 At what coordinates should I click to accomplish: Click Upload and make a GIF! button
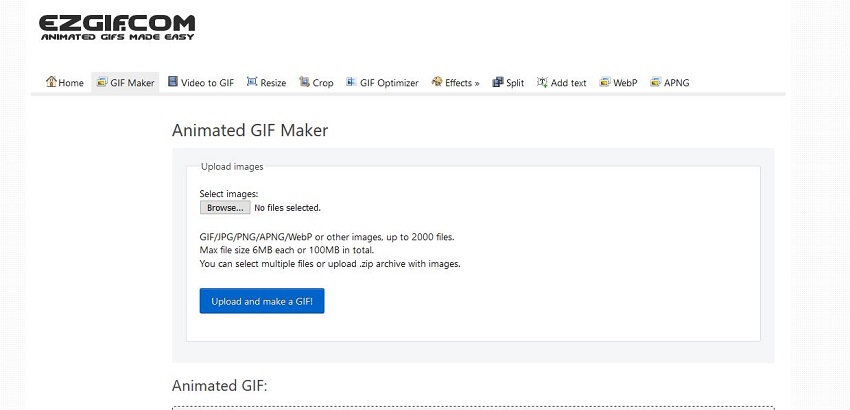point(262,301)
